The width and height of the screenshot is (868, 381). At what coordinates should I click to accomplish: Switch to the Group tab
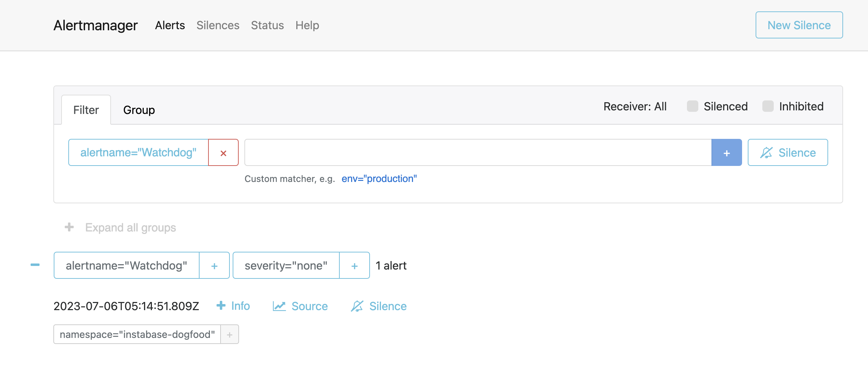tap(139, 109)
